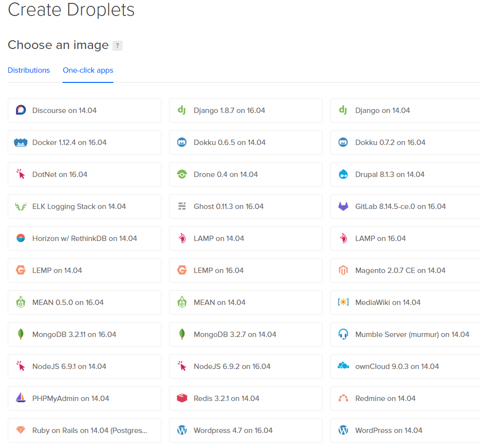Screen dimensions: 481x448
Task: Select the MEAN on 14.04 image
Action: (x=246, y=303)
